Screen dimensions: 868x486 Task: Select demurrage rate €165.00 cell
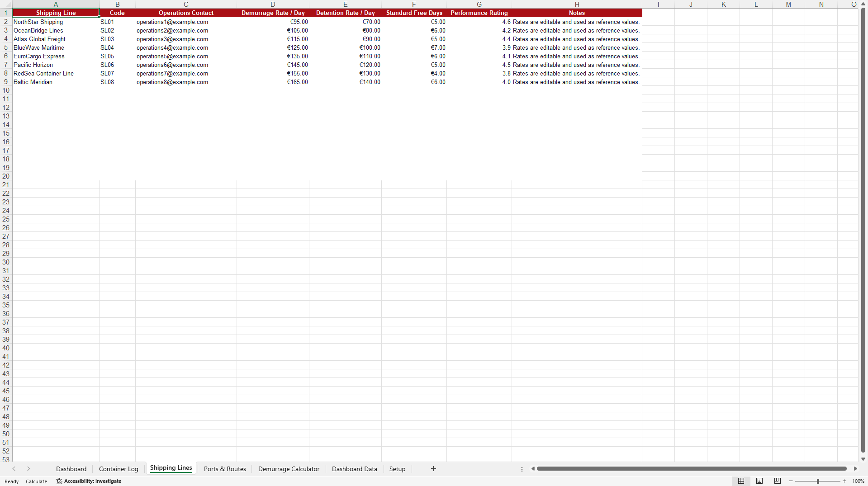[273, 82]
